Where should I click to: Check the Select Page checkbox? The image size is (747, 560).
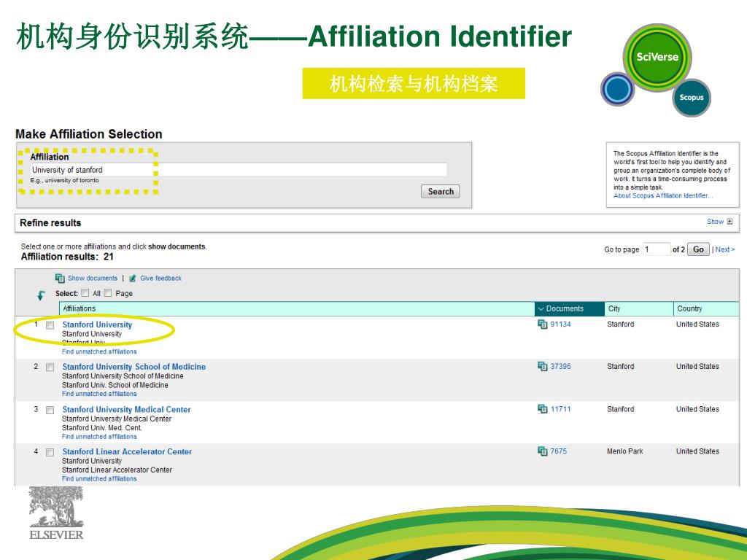(108, 293)
